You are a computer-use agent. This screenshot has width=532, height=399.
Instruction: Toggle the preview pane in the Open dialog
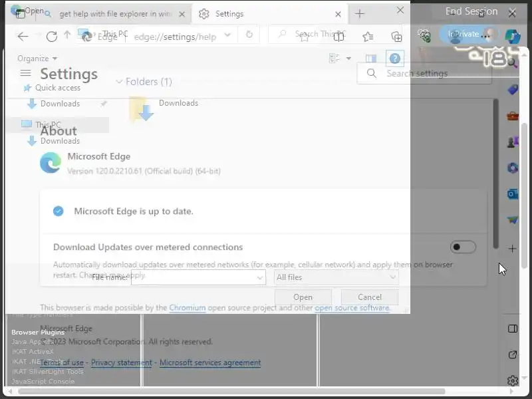point(371,59)
